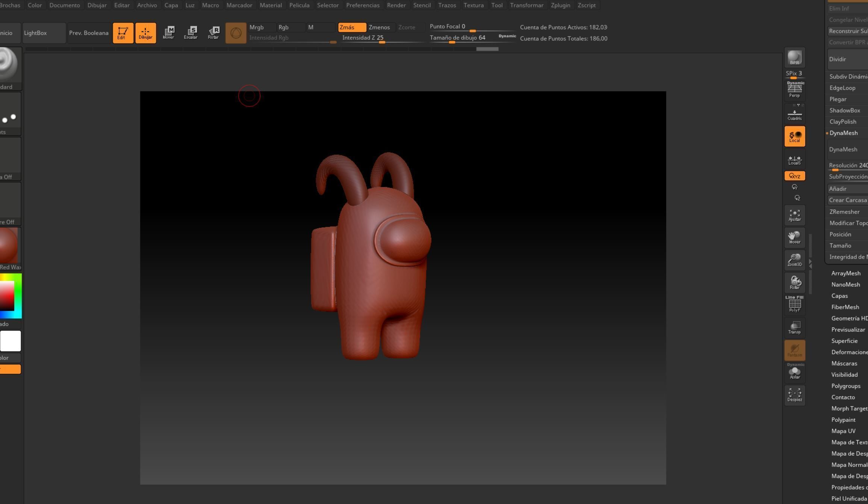Screen dimensions: 868x504
Task: Select the Zoom3D icon
Action: (x=794, y=260)
